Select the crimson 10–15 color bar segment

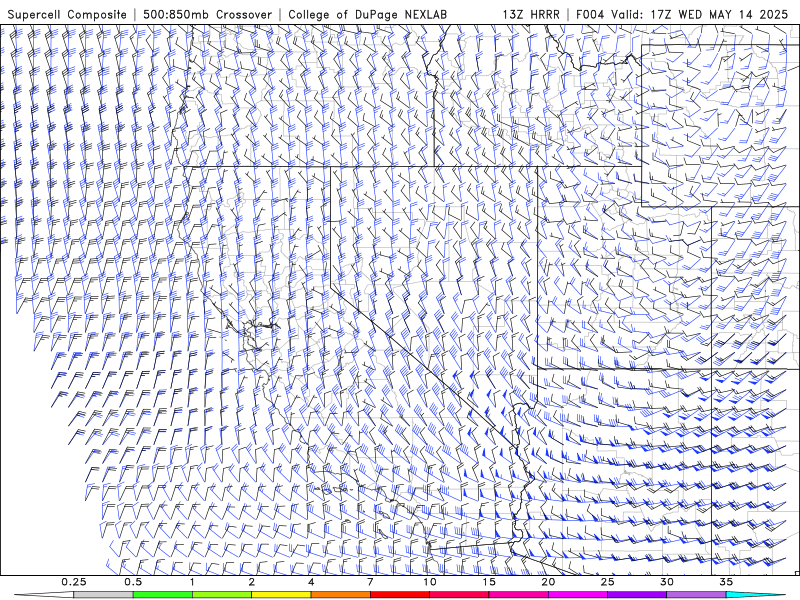459,595
